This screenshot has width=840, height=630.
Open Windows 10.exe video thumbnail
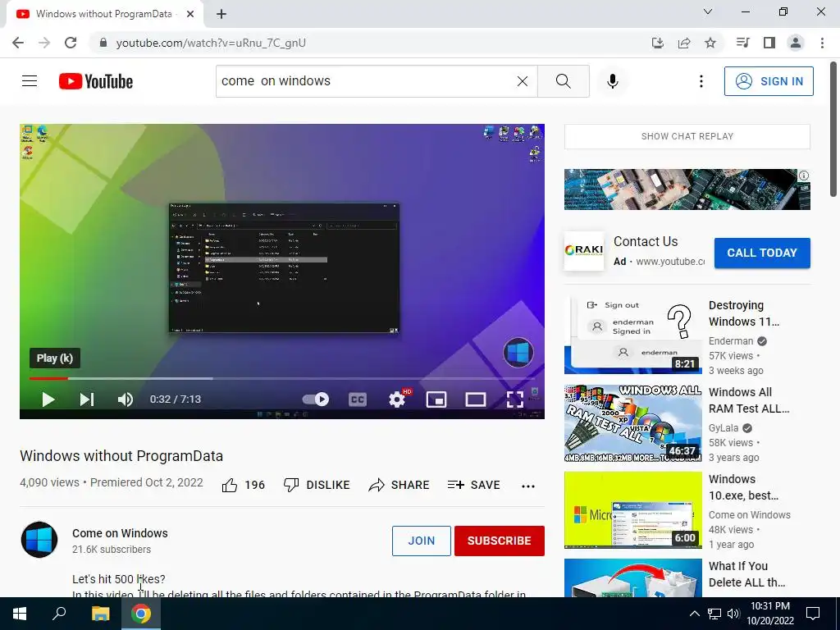(632, 510)
